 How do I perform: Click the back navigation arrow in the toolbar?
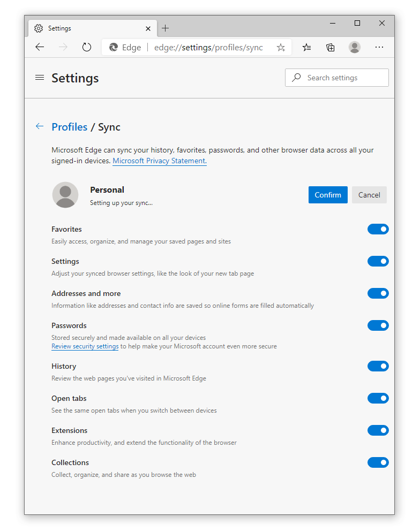click(39, 47)
